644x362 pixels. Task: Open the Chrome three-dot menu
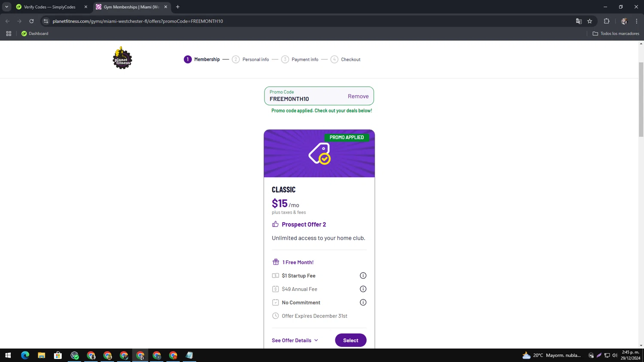637,21
